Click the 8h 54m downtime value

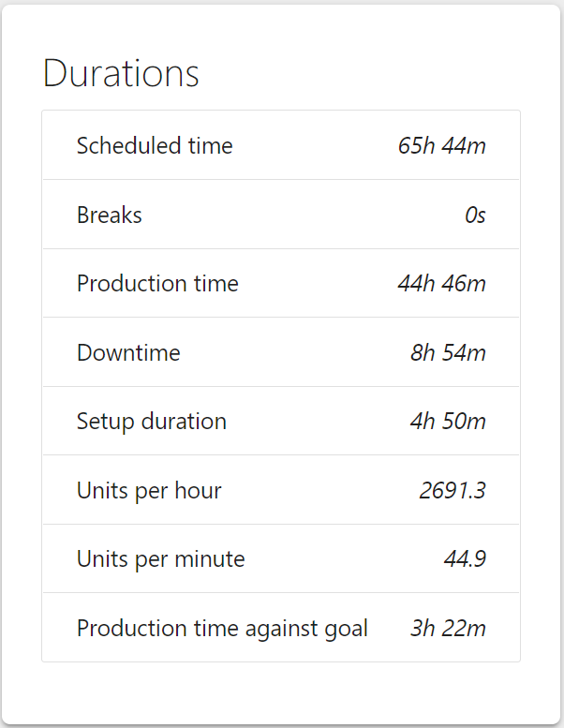[x=448, y=353]
